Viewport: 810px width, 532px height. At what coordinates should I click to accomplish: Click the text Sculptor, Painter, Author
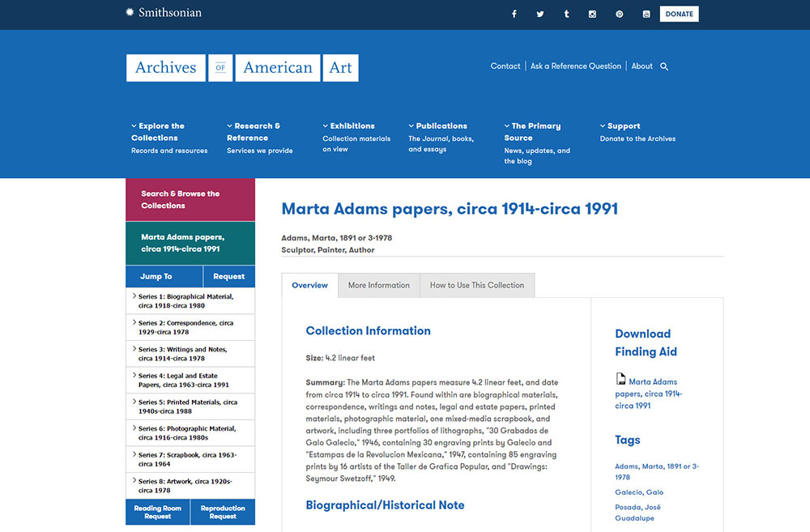(327, 250)
